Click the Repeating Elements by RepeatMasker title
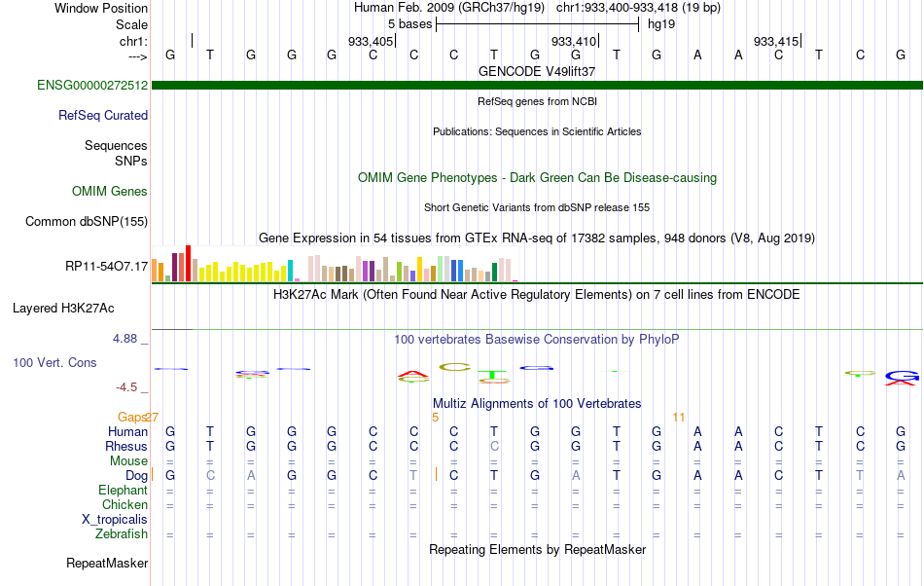Viewport: 924px width, 586px height. pyautogui.click(x=537, y=549)
